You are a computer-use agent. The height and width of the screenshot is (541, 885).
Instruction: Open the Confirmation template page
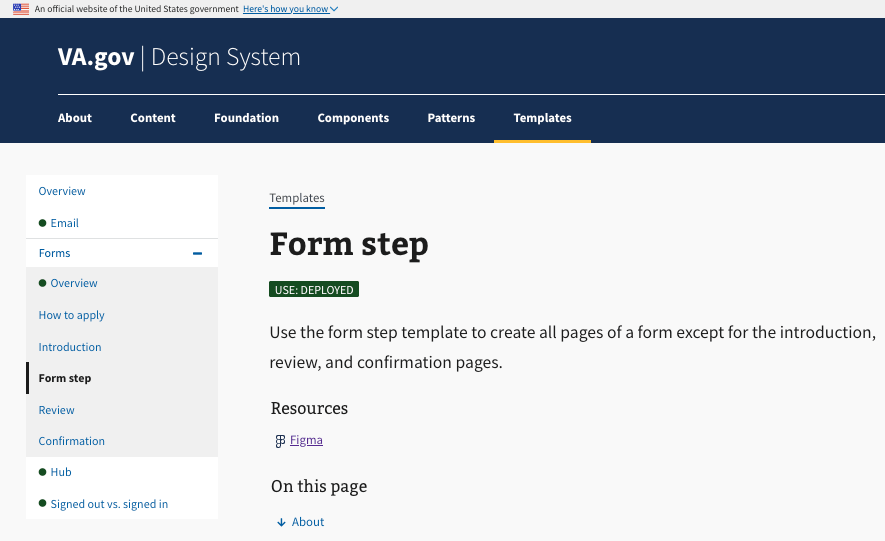(71, 441)
